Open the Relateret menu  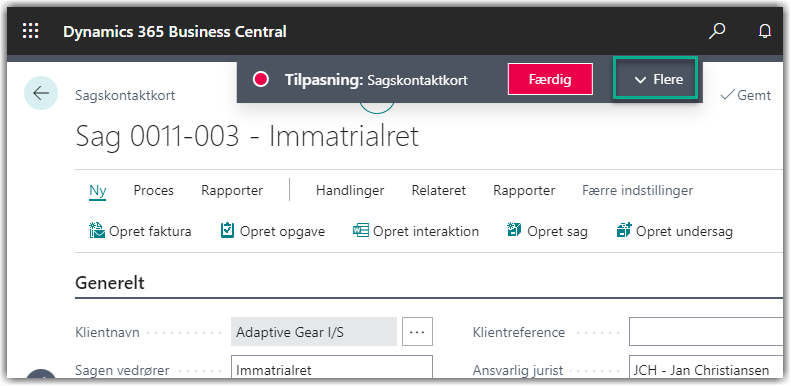pyautogui.click(x=438, y=190)
